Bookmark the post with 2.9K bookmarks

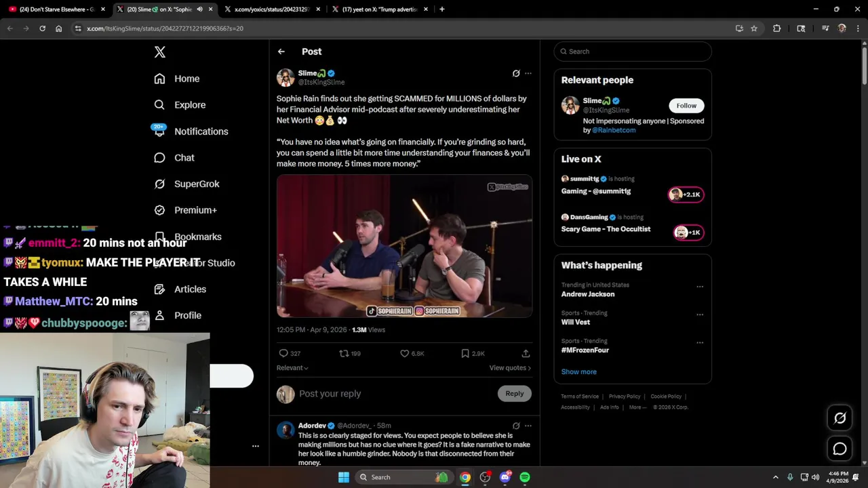click(465, 353)
